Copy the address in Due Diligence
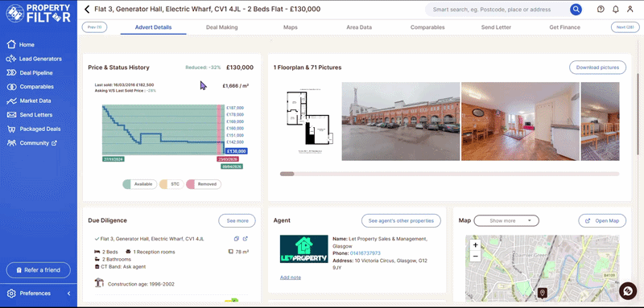 pyautogui.click(x=236, y=239)
